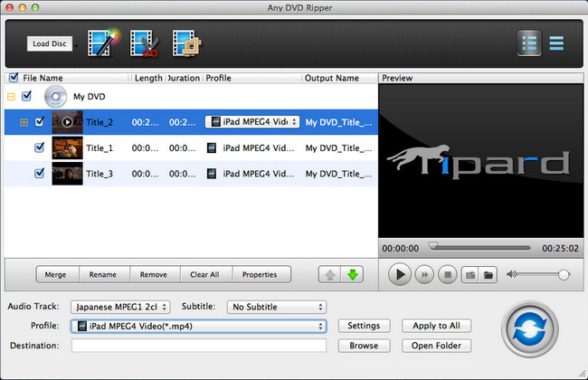Open profile Settings
Screen dimensions: 588x380
[x=364, y=326]
